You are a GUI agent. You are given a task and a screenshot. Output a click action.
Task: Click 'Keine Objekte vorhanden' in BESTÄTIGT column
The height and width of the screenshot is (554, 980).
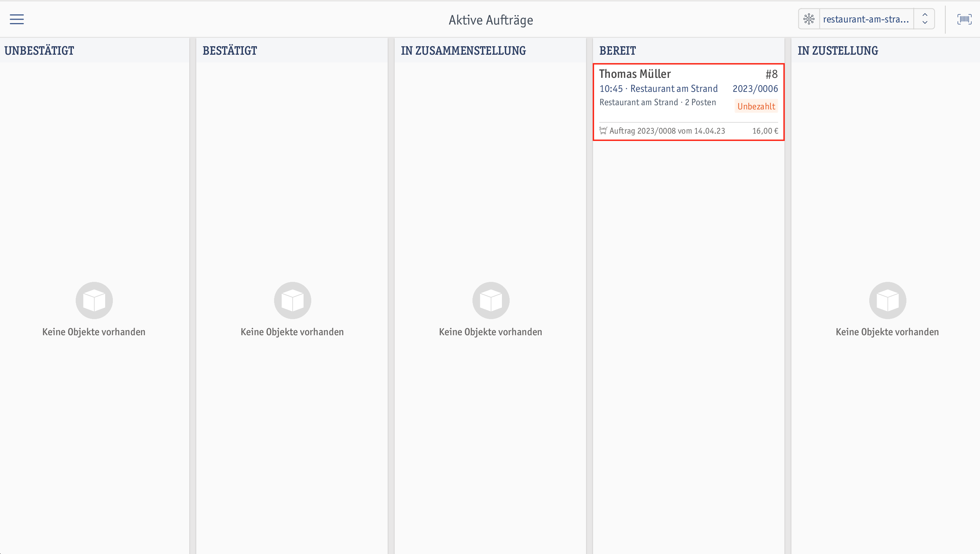click(292, 332)
